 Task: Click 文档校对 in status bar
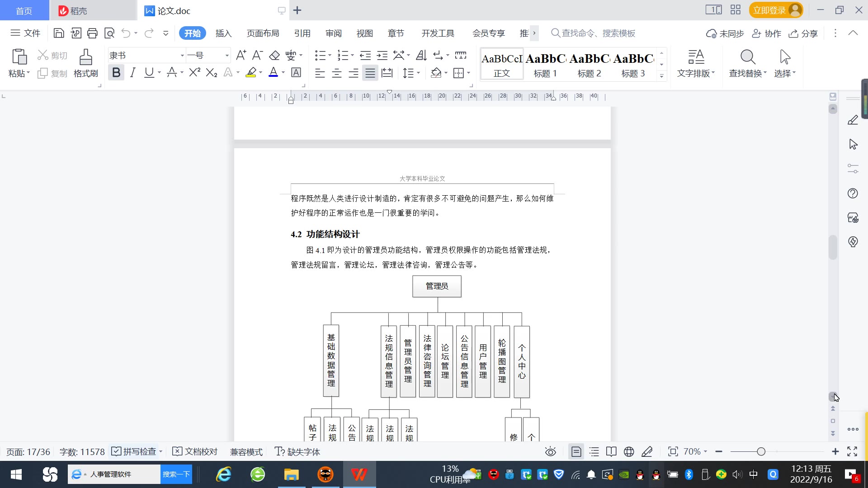[x=195, y=451]
